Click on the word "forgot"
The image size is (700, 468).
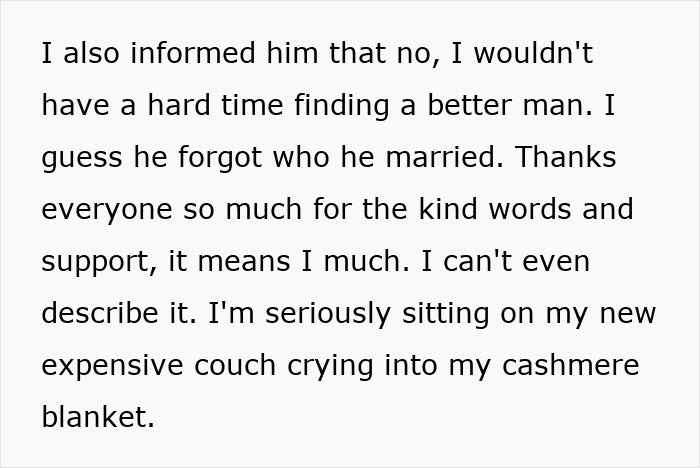[216, 159]
